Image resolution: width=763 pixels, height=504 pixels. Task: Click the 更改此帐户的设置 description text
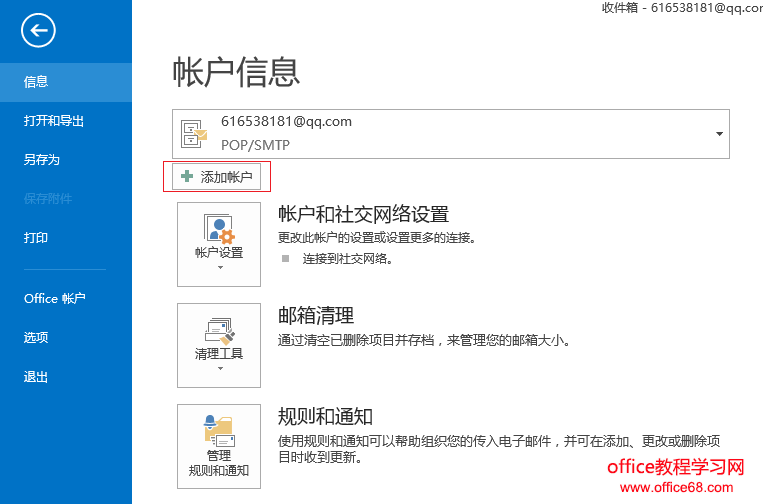[x=377, y=238]
